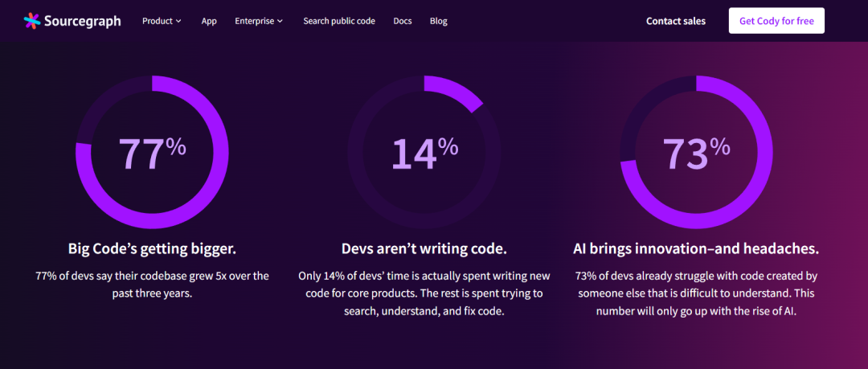Visit the Blog link
The image size is (868, 369).
[x=439, y=21]
